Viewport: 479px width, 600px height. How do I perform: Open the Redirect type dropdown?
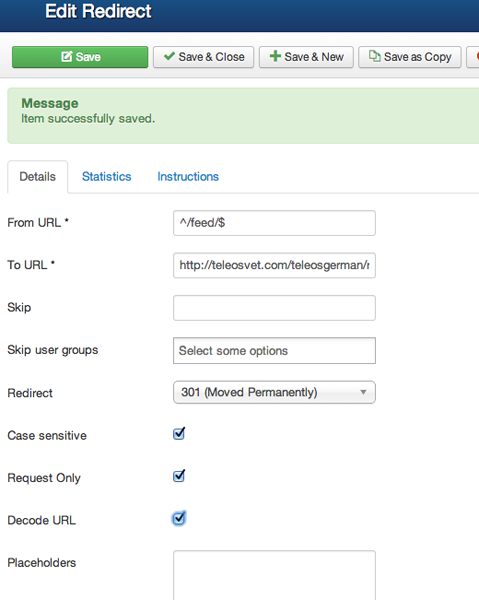tap(274, 392)
